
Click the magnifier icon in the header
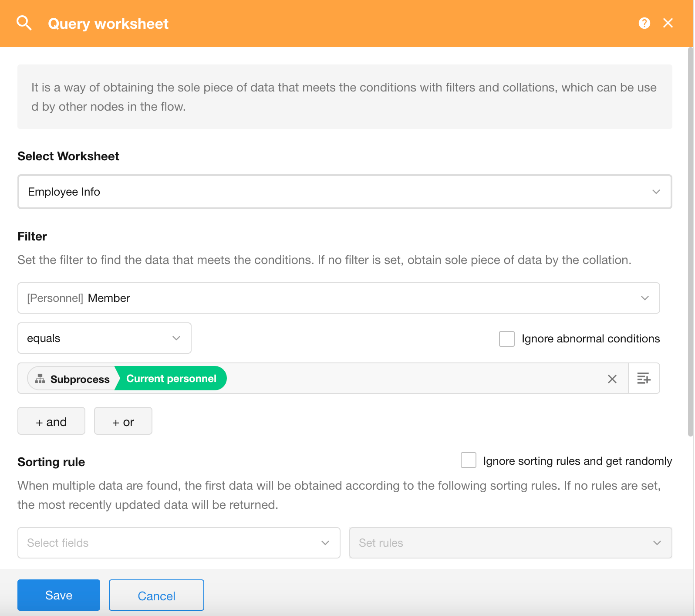[24, 23]
